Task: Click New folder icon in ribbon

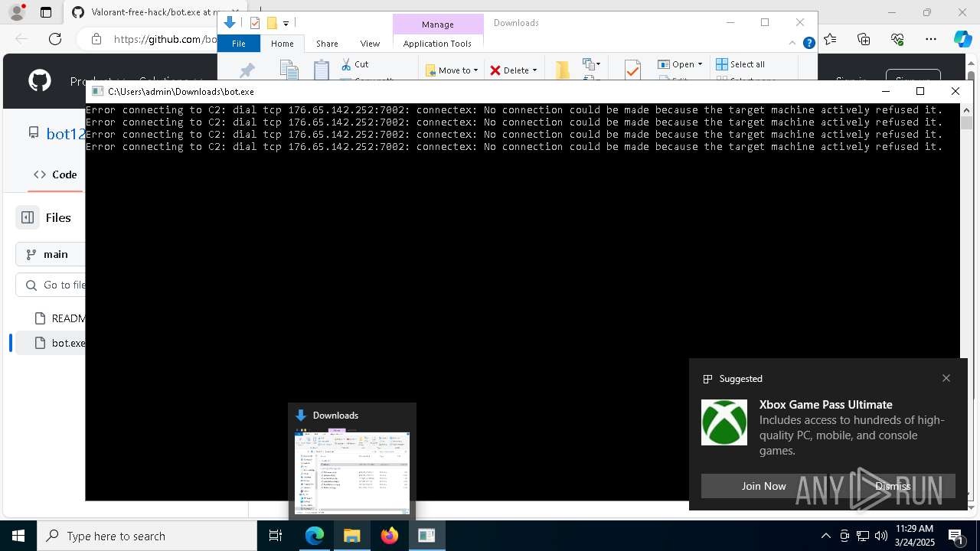Action: coord(563,70)
